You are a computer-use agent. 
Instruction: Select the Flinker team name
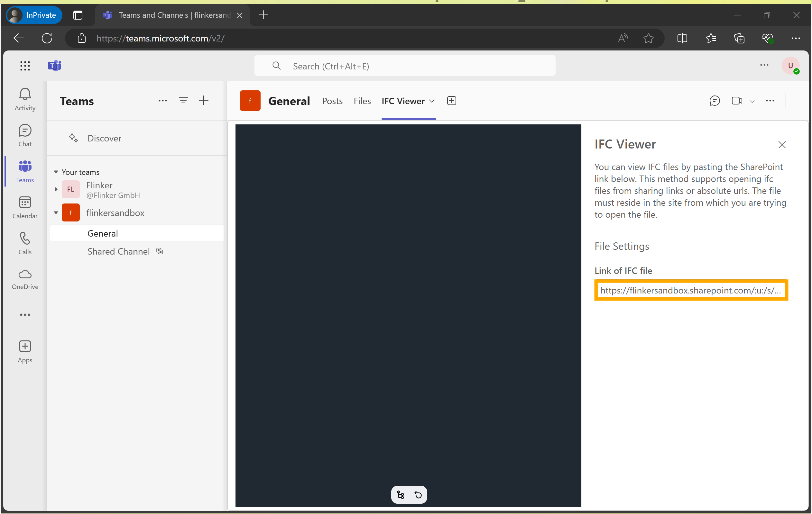click(x=99, y=185)
